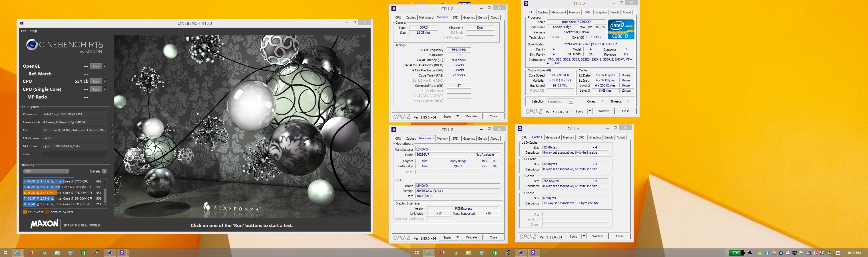Click the brown Identical System legend swatch
This screenshot has width=868, height=257.
47,212
